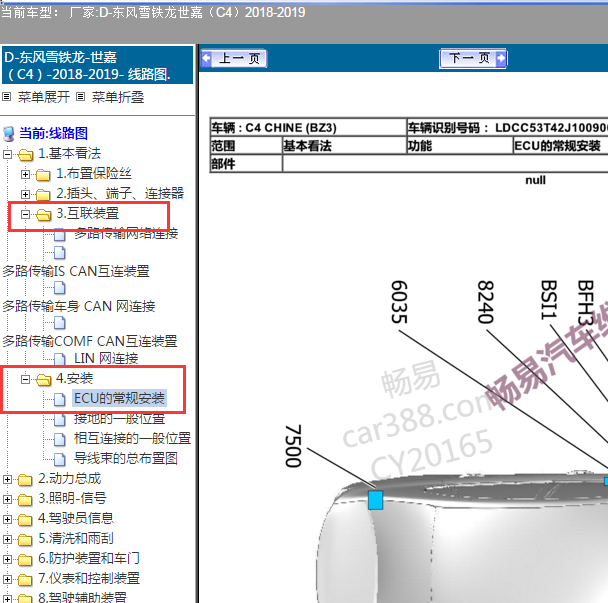
Task: Click document icon of 多路传输网络连接
Action: click(59, 235)
